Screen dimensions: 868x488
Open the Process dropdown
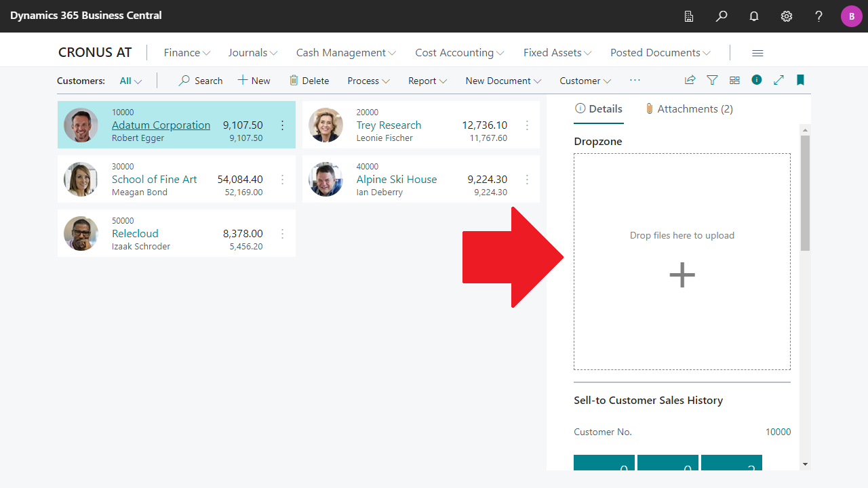(368, 81)
